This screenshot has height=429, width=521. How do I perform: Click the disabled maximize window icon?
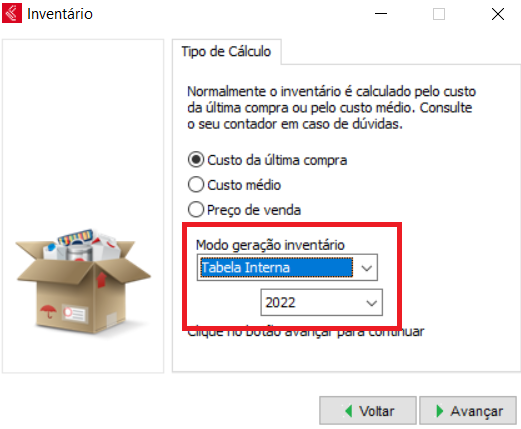(439, 14)
